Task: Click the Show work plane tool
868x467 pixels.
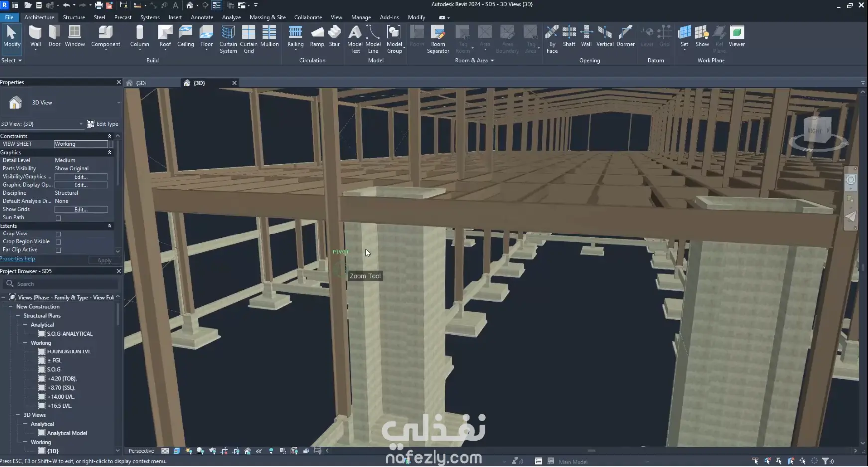Action: [702, 36]
